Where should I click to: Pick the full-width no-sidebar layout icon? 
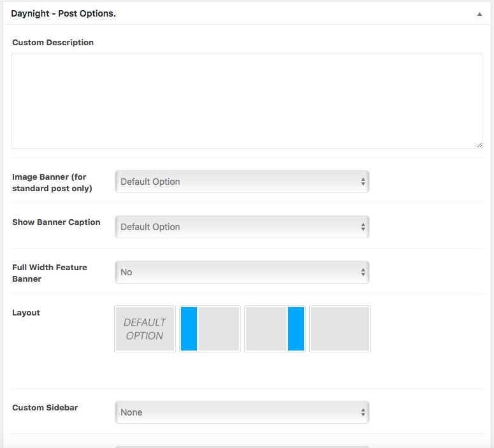pos(340,329)
